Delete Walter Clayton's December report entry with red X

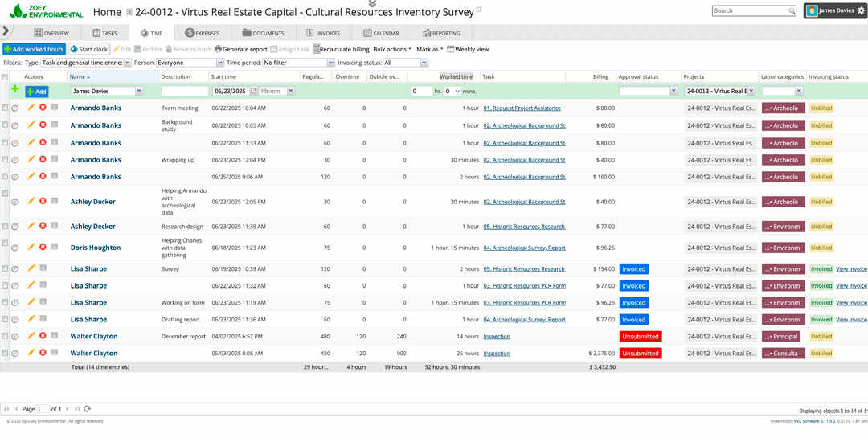click(x=43, y=336)
